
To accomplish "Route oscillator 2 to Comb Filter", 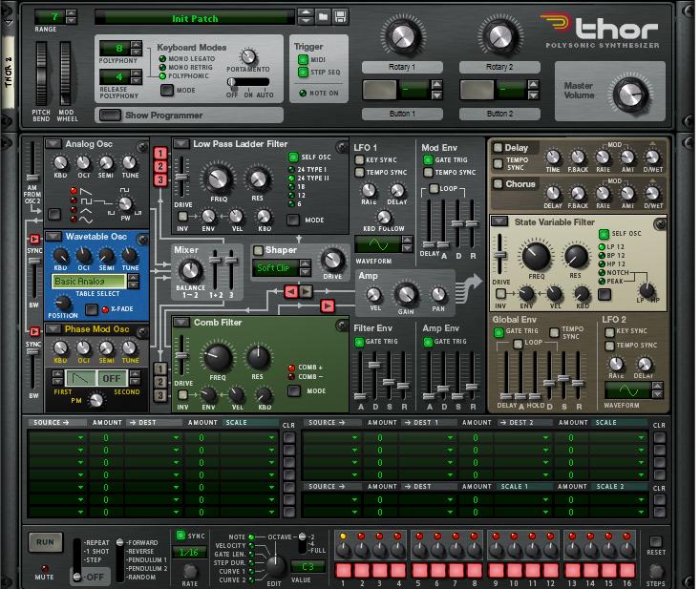I will click(x=160, y=382).
